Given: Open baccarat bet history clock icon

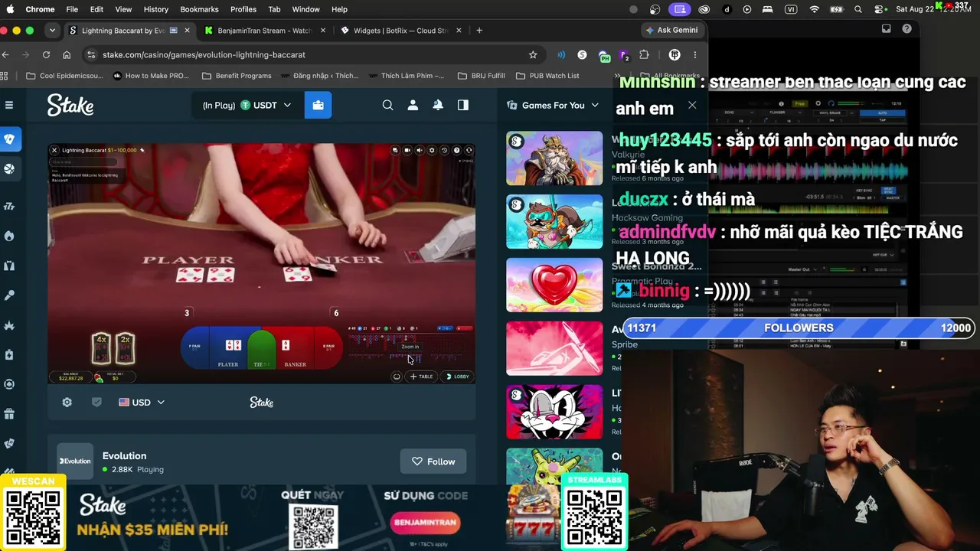Looking at the screenshot, I should [444, 150].
